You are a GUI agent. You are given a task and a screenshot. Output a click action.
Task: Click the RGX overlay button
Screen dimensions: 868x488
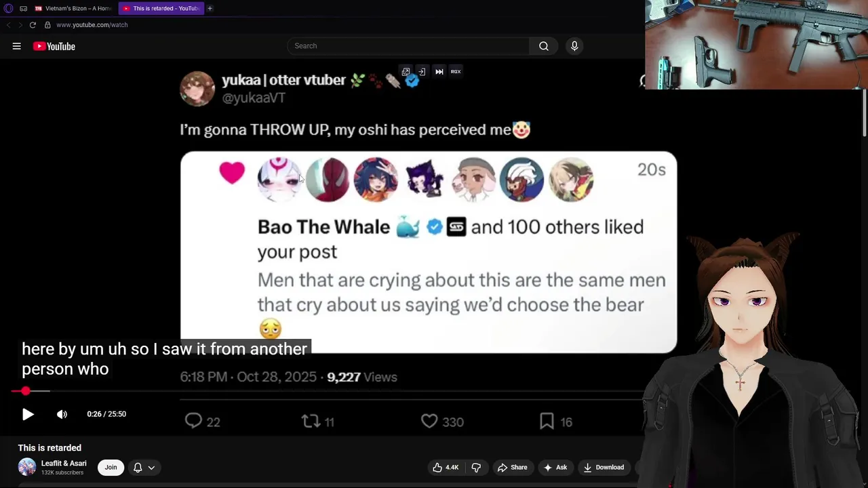456,71
